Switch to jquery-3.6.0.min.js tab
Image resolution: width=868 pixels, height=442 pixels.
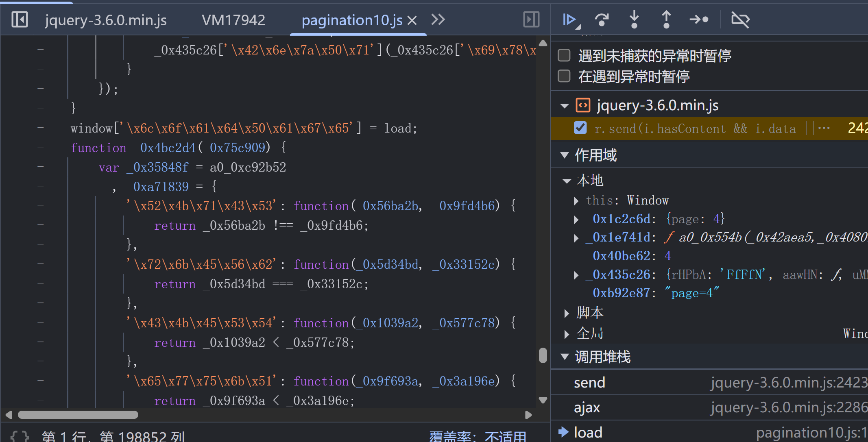[x=106, y=20]
